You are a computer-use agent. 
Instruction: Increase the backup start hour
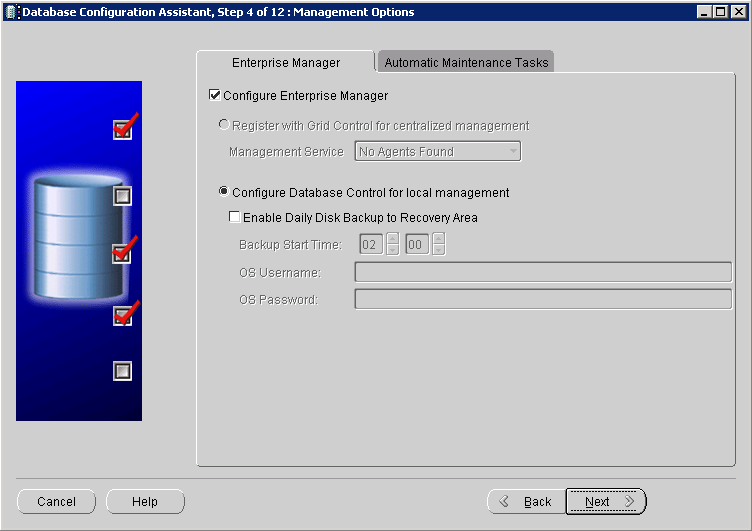pos(393,238)
